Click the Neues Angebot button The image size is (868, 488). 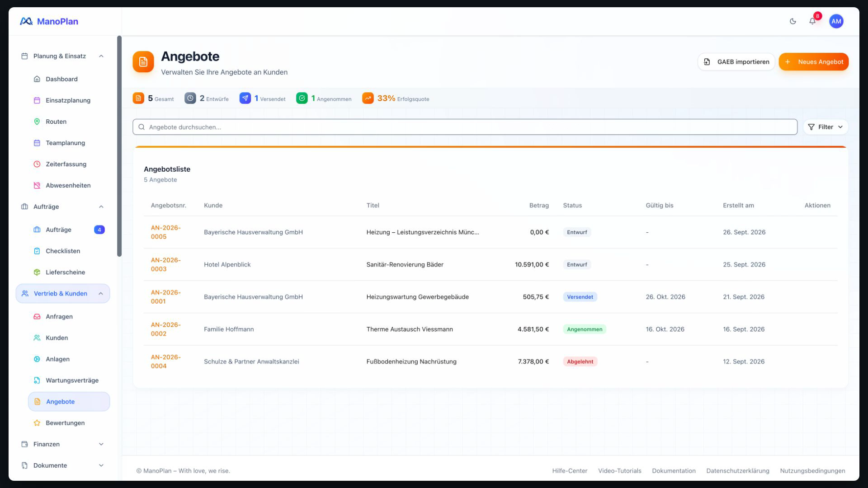click(x=813, y=62)
